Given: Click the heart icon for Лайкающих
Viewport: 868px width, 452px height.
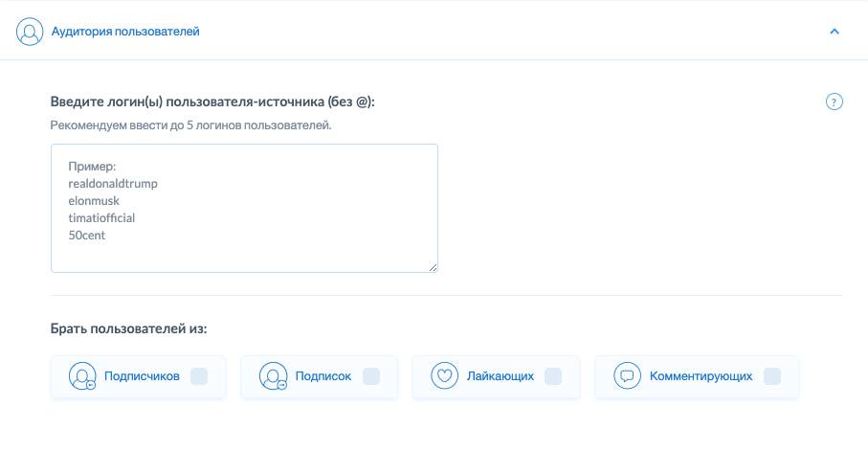Looking at the screenshot, I should [x=444, y=376].
